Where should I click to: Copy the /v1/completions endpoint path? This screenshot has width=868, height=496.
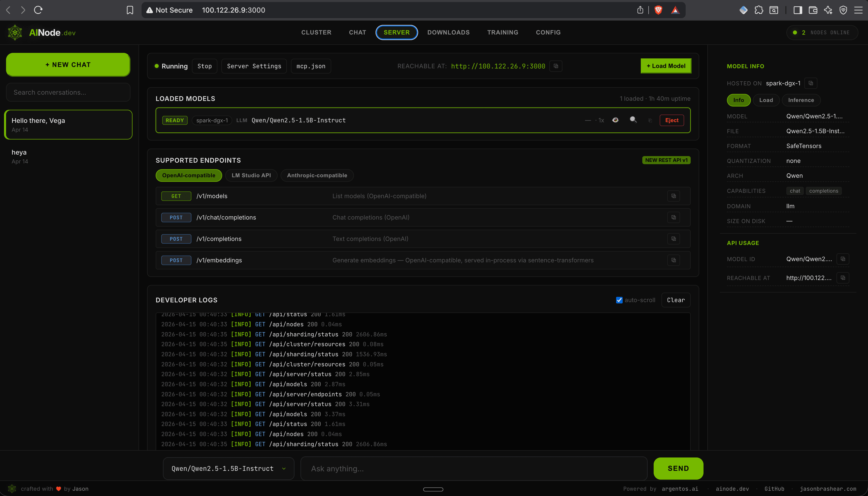point(673,239)
